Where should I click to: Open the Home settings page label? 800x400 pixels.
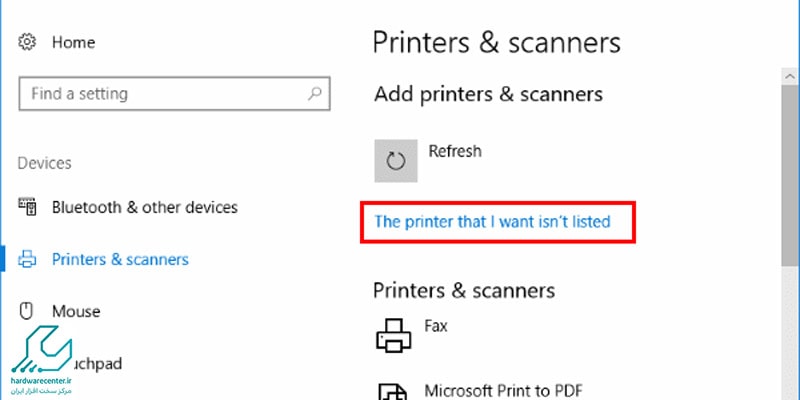(73, 42)
